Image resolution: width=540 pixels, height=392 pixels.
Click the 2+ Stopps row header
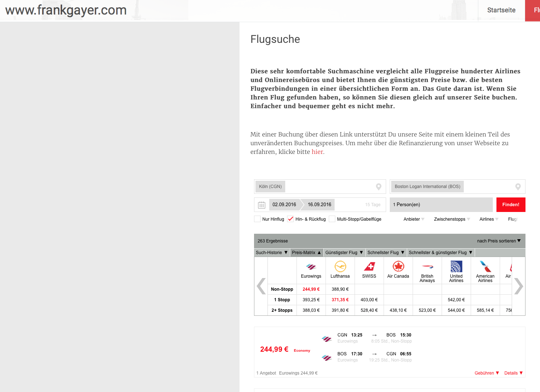tap(282, 310)
